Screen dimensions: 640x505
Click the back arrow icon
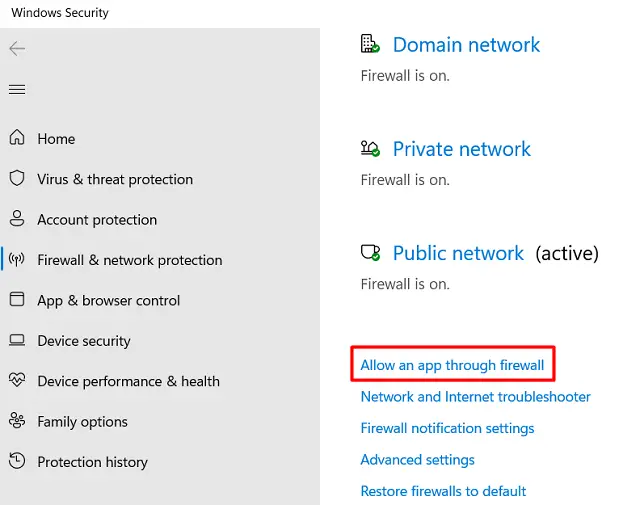pos(17,49)
